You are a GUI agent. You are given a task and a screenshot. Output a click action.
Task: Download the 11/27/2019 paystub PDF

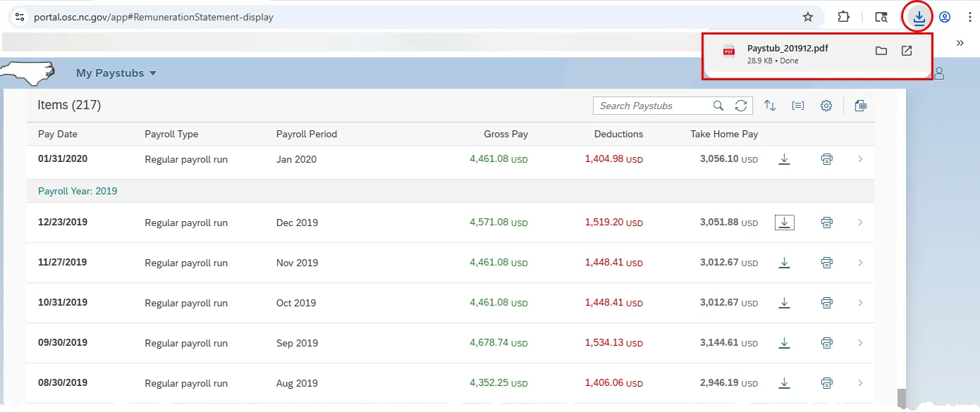(x=784, y=263)
